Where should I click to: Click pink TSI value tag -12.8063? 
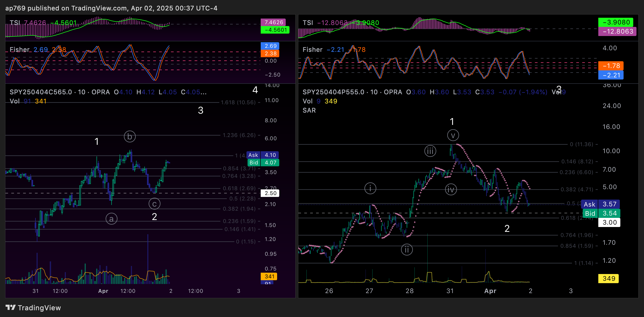(617, 31)
